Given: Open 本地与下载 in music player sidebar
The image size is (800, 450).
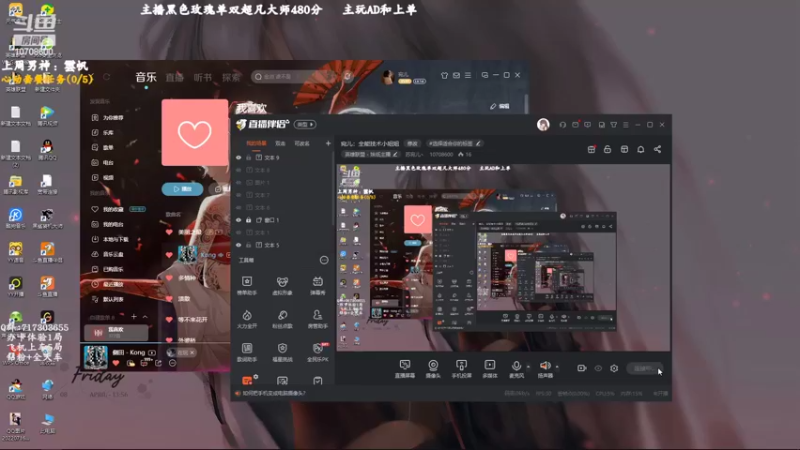Looking at the screenshot, I should [x=111, y=239].
